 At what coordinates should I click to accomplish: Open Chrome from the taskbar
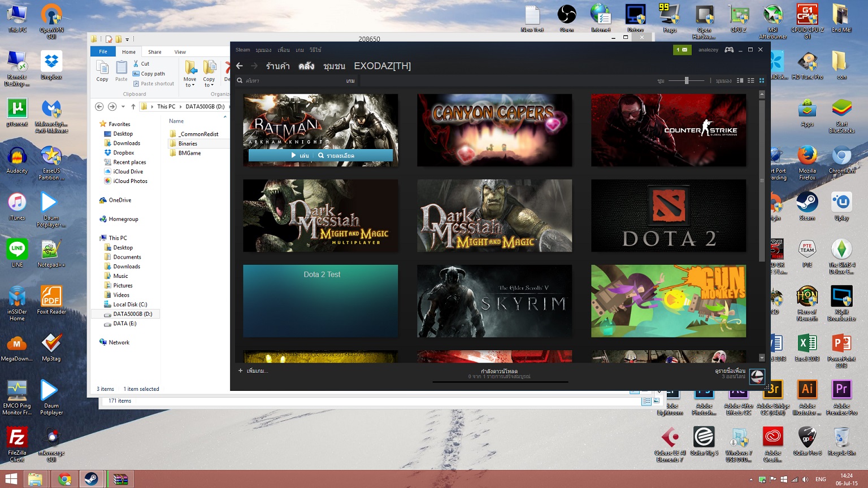click(65, 479)
